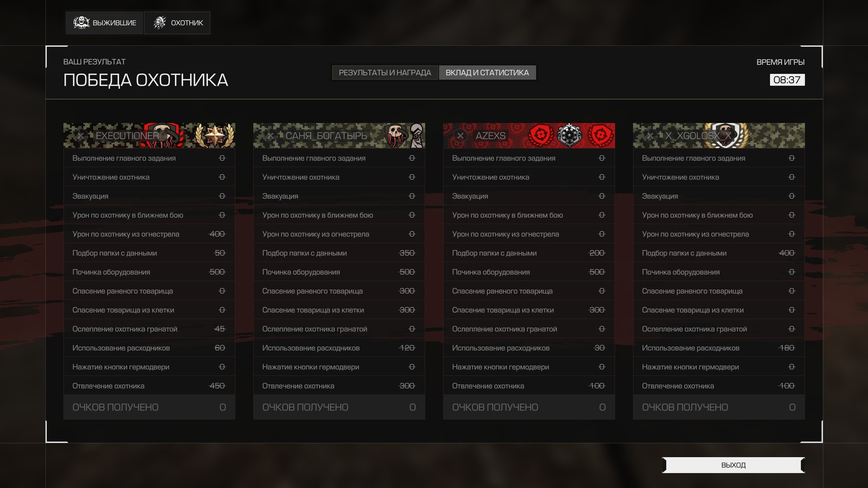868x488 pixels.
Task: Click X_XGOLOSX_X player name label
Action: tap(698, 136)
